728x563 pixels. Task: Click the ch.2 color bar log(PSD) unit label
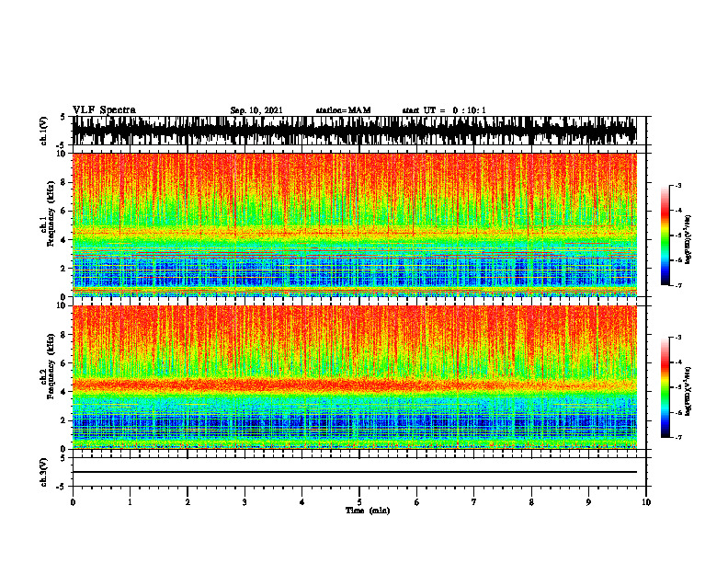click(688, 391)
